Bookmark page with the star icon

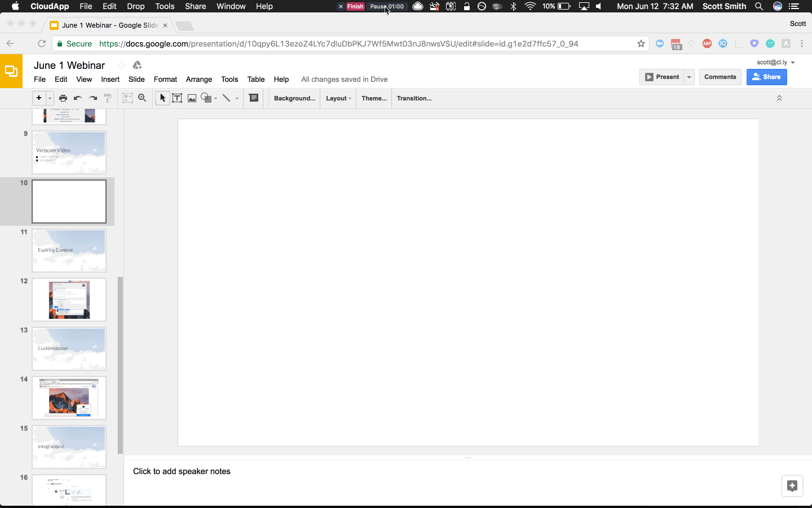point(641,43)
